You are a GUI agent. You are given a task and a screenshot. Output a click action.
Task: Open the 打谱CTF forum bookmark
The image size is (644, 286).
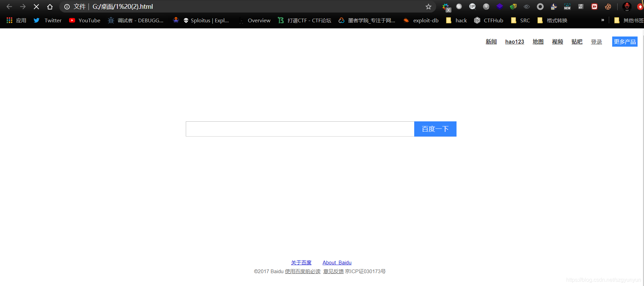click(x=304, y=20)
